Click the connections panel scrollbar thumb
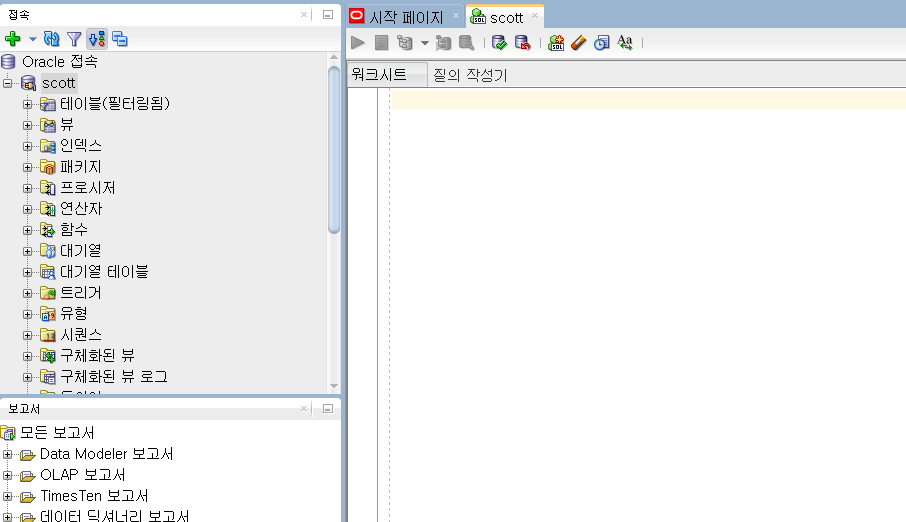Viewport: 906px width, 522px height. (x=333, y=150)
